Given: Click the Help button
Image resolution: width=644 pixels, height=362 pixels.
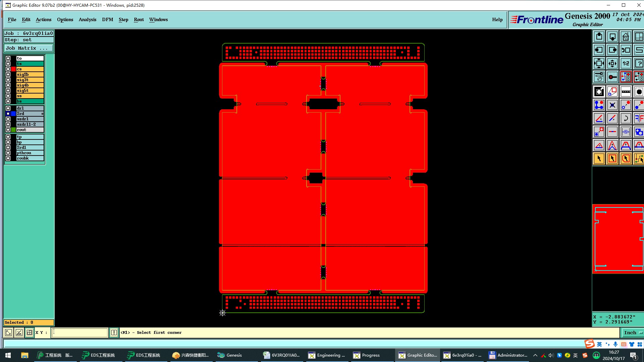Looking at the screenshot, I should click(497, 19).
